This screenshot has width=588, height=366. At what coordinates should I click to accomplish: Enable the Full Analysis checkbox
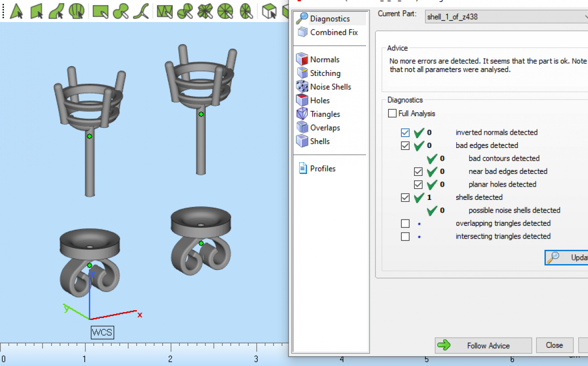(392, 113)
